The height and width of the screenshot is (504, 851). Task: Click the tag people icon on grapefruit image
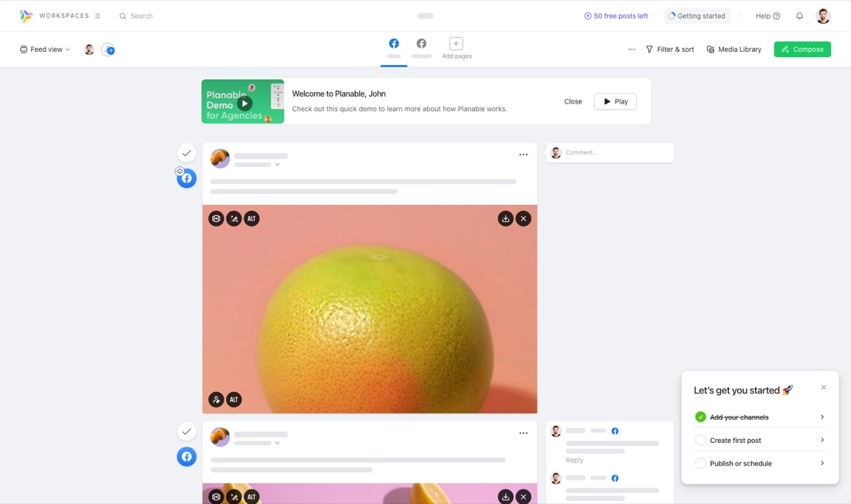(216, 400)
